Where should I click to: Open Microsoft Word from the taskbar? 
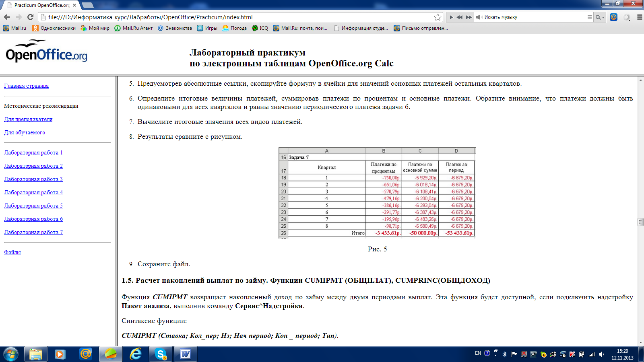186,354
